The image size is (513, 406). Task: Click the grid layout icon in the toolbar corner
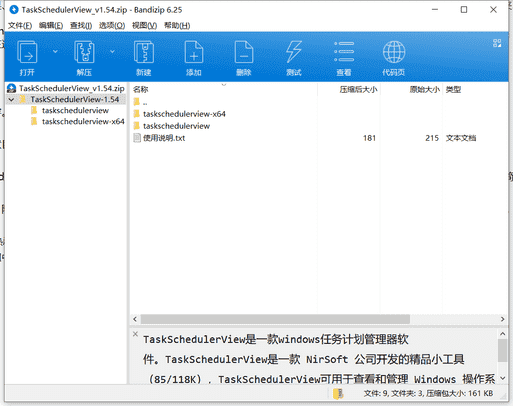tap(497, 43)
